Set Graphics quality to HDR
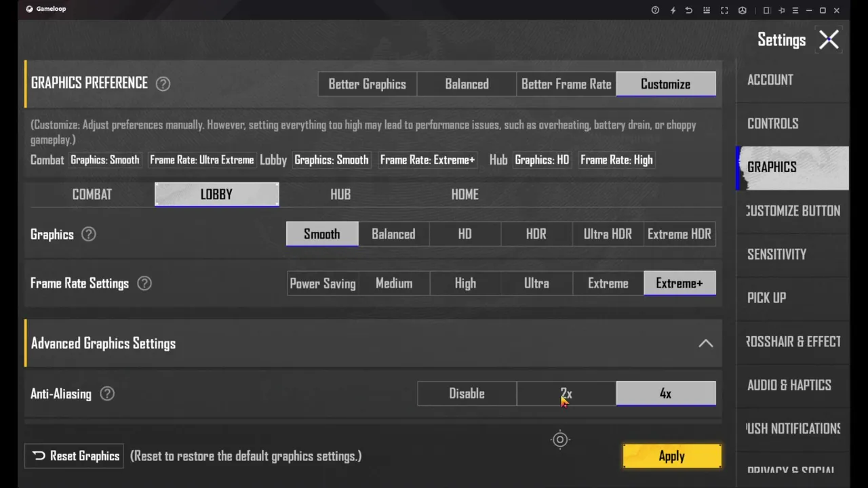868x488 pixels. (x=536, y=234)
